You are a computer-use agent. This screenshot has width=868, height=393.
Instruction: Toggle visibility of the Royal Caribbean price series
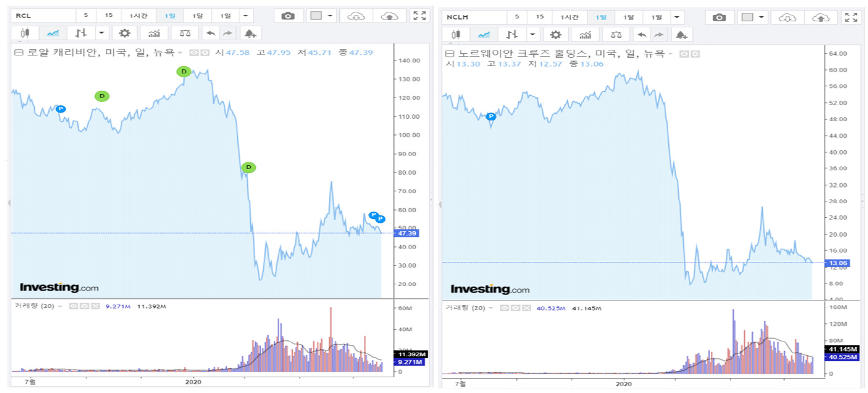click(x=194, y=53)
